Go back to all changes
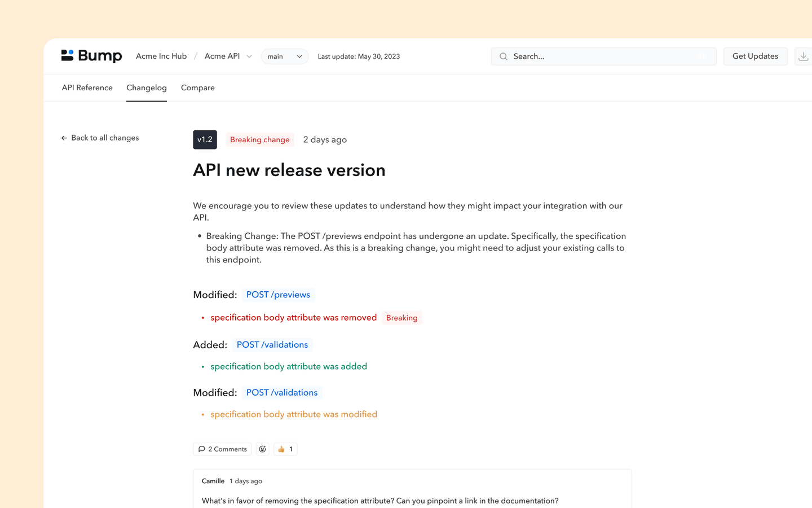This screenshot has height=508, width=812. tap(100, 138)
